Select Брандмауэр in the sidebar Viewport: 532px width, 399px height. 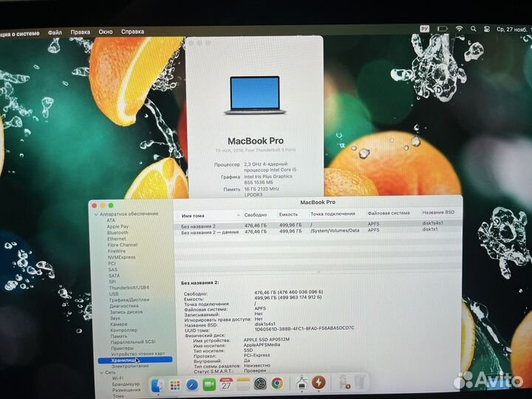126,384
